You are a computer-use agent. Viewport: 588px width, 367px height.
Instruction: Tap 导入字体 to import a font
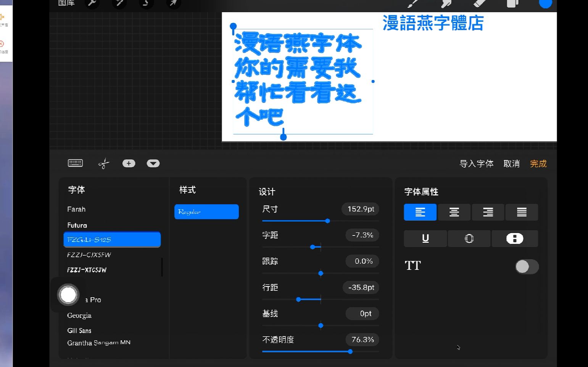click(477, 163)
